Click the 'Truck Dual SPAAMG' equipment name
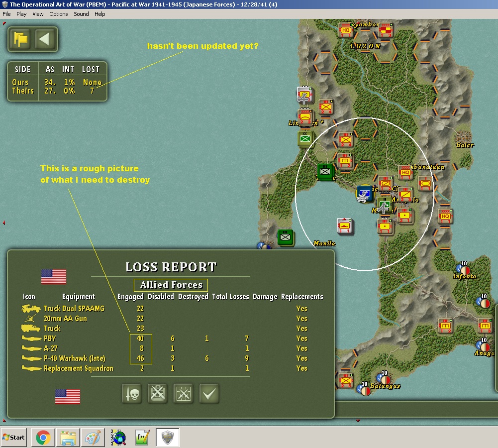Image resolution: width=498 pixels, height=448 pixels. tap(74, 309)
